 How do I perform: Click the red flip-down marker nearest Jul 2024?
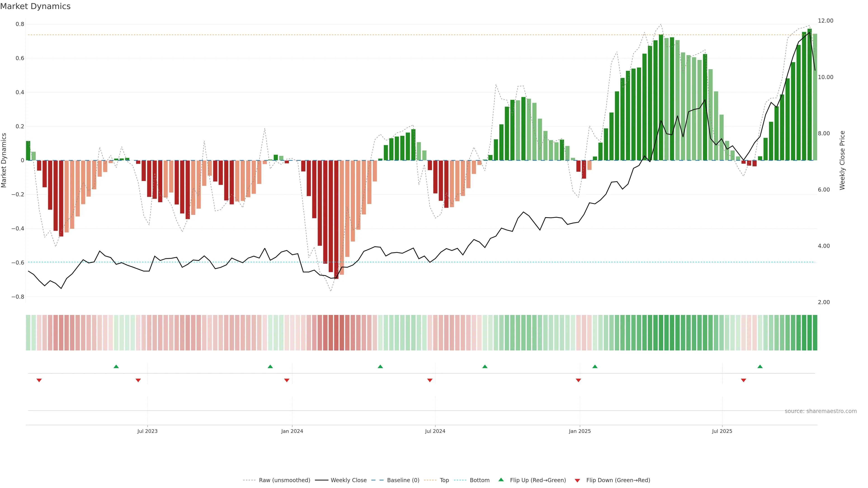coord(430,380)
